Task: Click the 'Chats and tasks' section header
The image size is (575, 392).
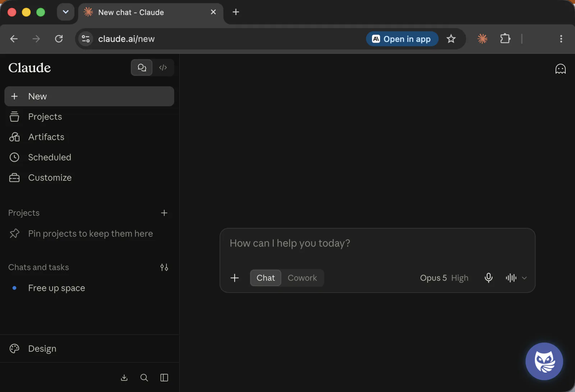Action: click(38, 267)
